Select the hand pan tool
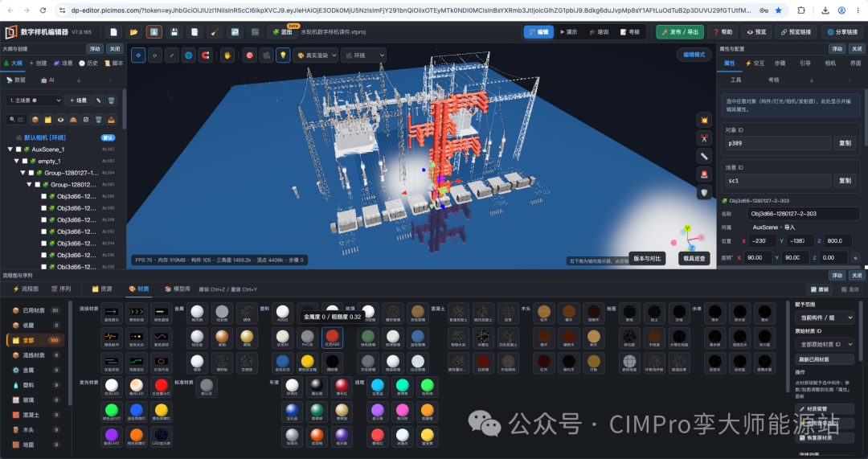Viewport: 868px width, 459px height. pyautogui.click(x=227, y=55)
